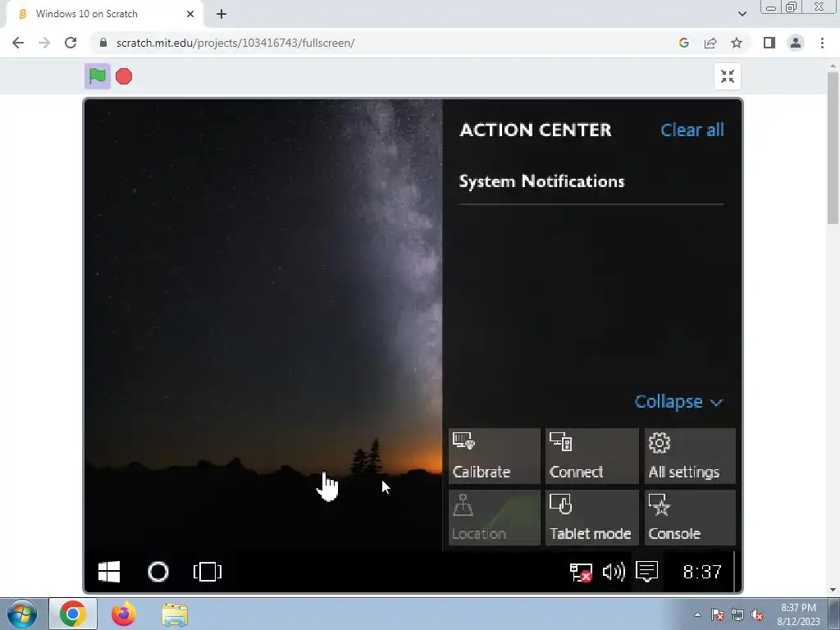840x630 pixels.
Task: Collapse the quick actions panel
Action: (678, 402)
